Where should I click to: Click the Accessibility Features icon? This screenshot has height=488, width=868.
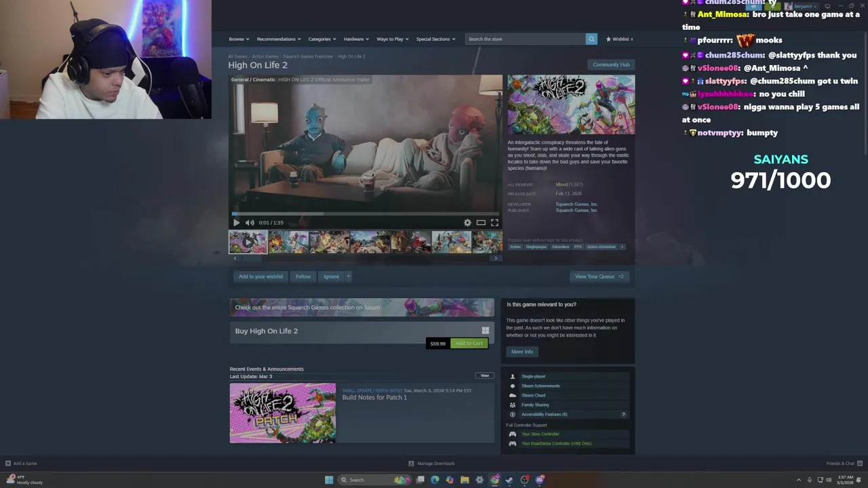pos(513,414)
